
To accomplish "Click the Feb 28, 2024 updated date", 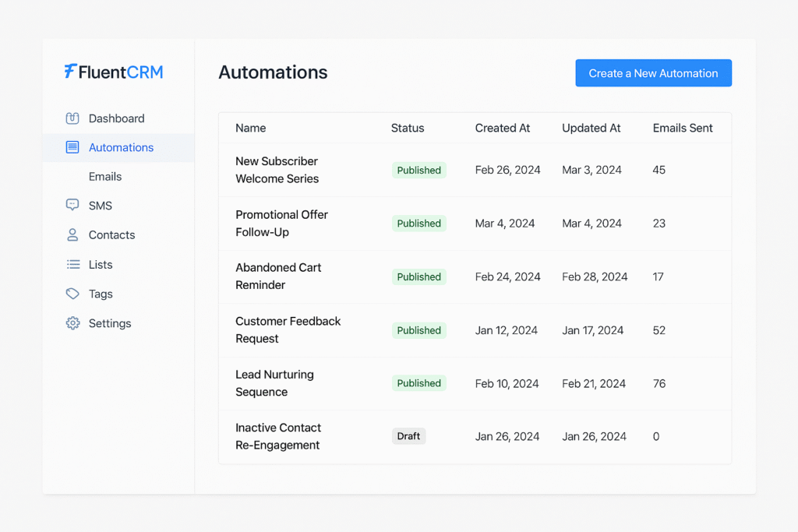I will [x=595, y=277].
